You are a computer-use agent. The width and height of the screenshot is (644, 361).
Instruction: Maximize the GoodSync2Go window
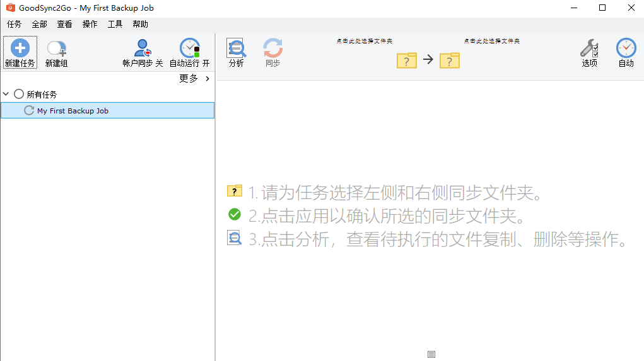click(602, 8)
